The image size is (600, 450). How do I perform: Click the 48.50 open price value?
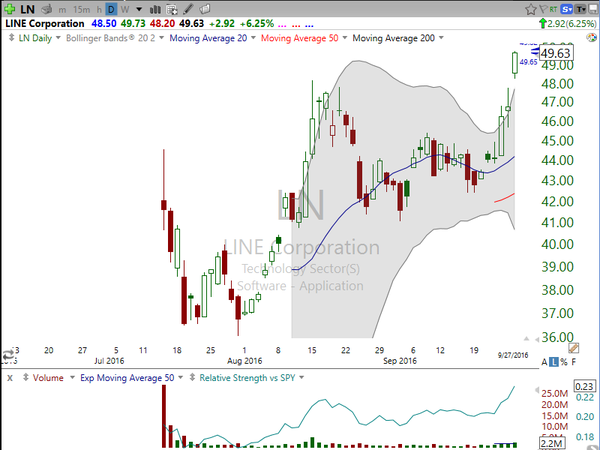coord(104,24)
